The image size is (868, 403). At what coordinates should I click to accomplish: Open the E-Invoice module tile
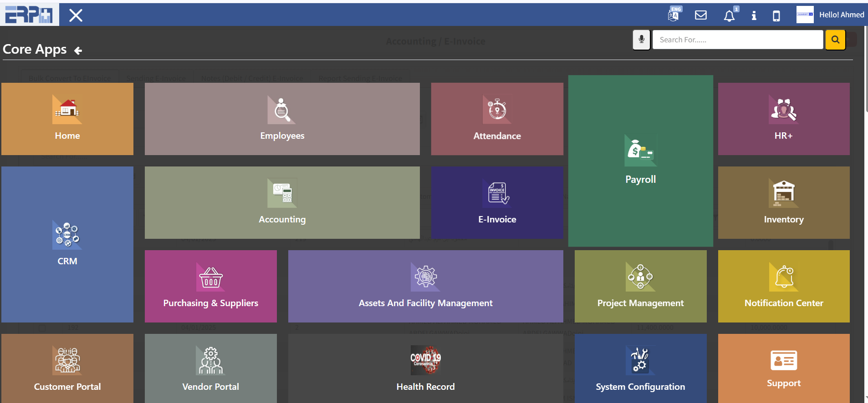click(x=497, y=202)
